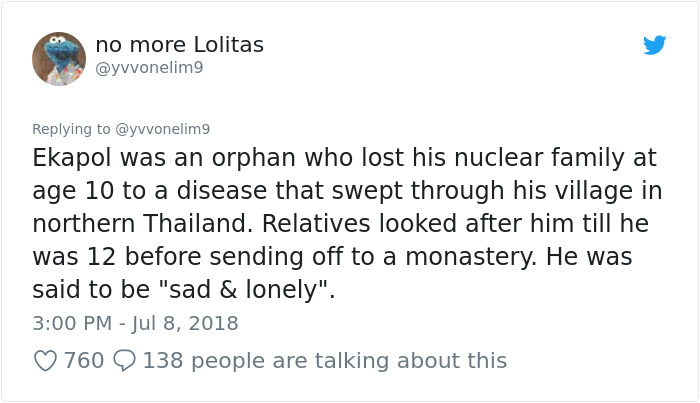The height and width of the screenshot is (403, 700).
Task: Click the 760 likes count
Action: coord(84,360)
